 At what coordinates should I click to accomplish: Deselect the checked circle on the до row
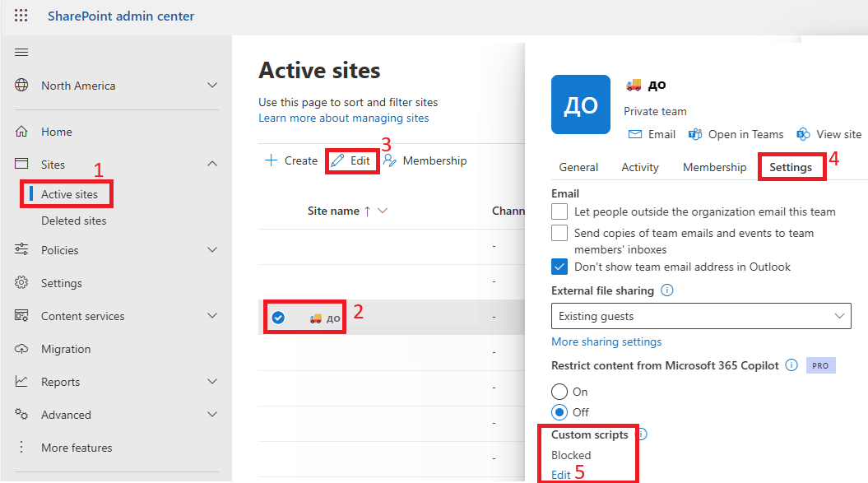278,318
